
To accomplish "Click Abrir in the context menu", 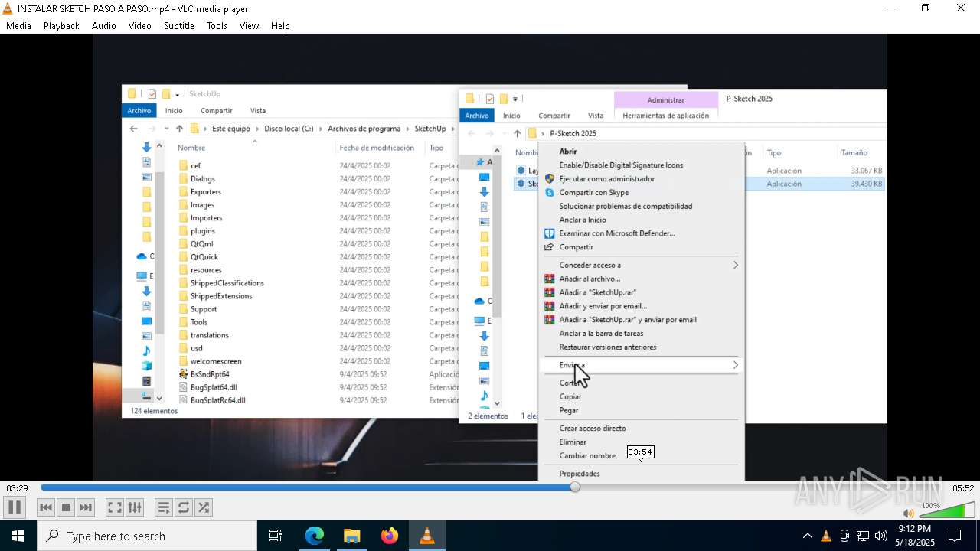I will (x=568, y=152).
